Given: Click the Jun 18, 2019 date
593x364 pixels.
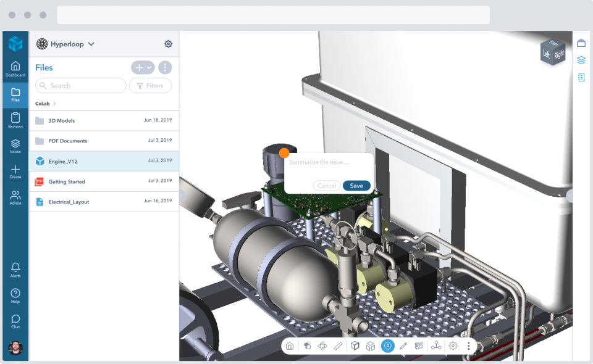Looking at the screenshot, I should point(158,120).
